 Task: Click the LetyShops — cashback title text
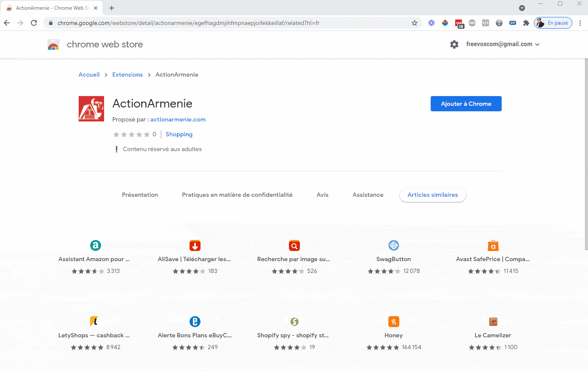coord(94,335)
